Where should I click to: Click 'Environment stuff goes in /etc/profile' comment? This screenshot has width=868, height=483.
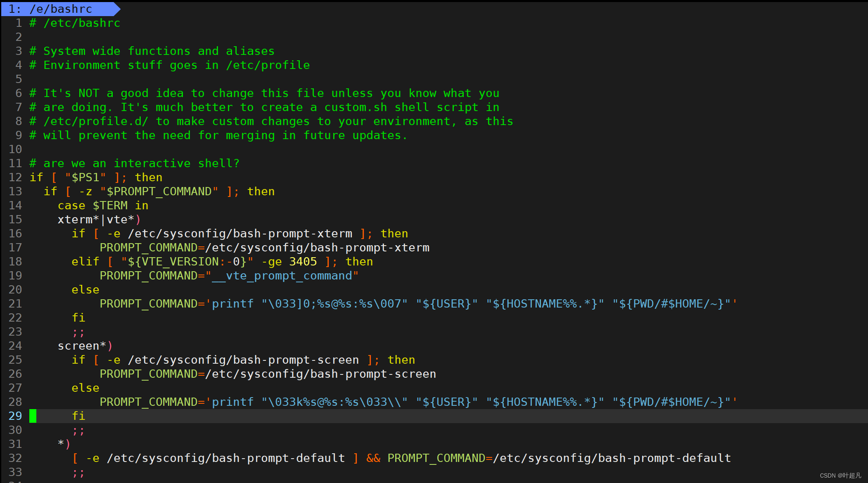click(177, 65)
